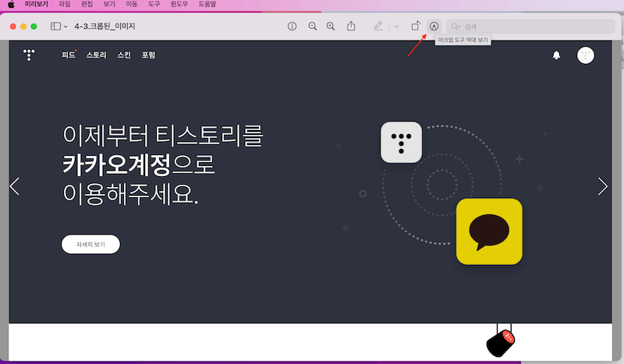Viewport: 624px width, 364px height.
Task: Click the 검색 search field
Action: pos(530,27)
